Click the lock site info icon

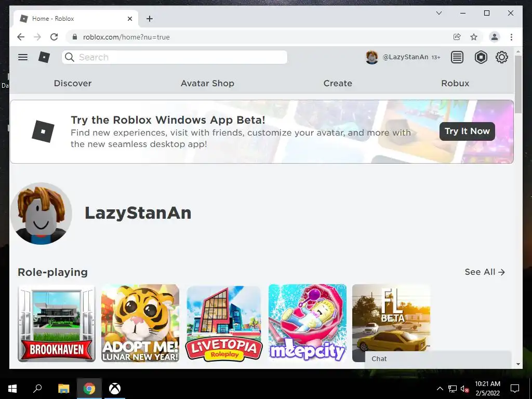click(75, 37)
